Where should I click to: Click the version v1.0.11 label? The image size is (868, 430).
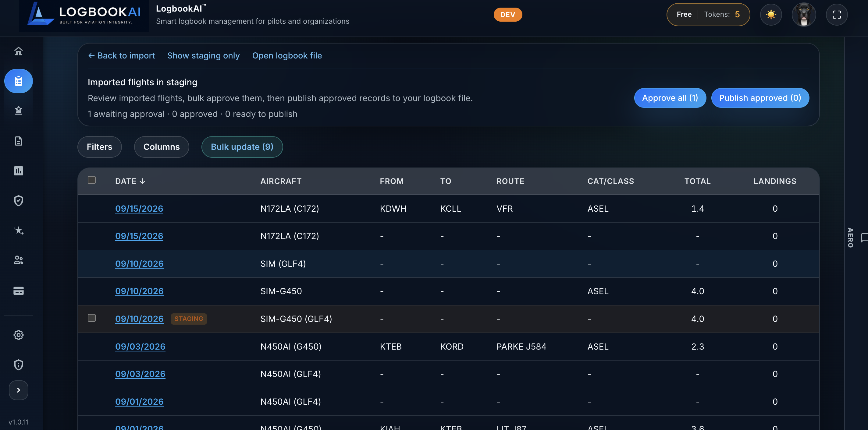tap(19, 422)
